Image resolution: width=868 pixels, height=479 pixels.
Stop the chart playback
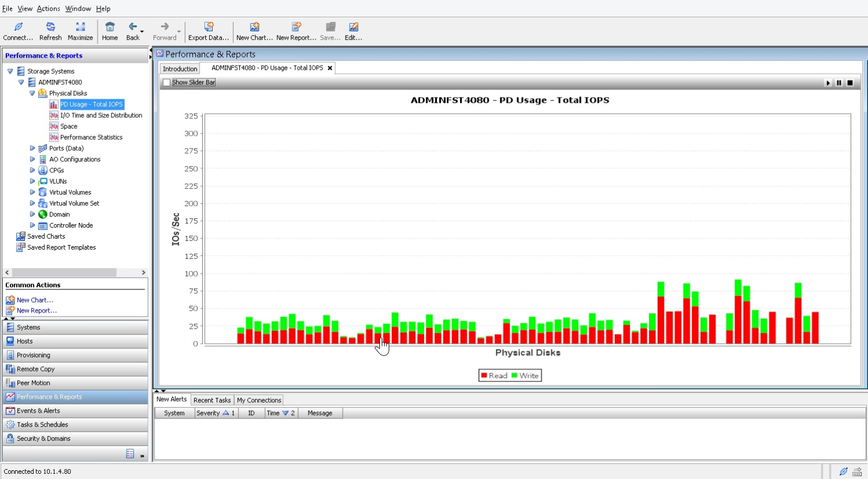point(850,83)
